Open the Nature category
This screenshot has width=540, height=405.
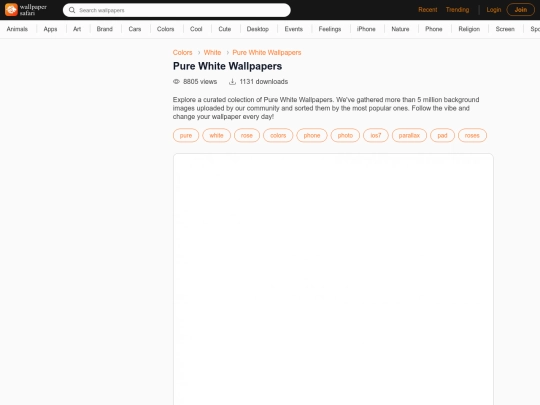[x=400, y=29]
